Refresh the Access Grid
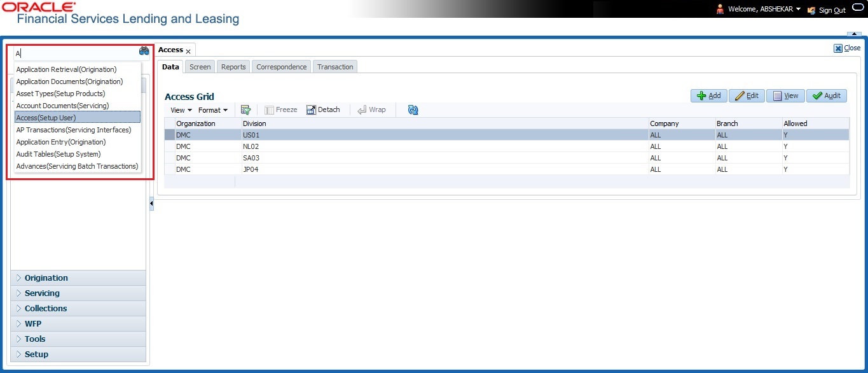This screenshot has width=868, height=373. click(x=413, y=110)
